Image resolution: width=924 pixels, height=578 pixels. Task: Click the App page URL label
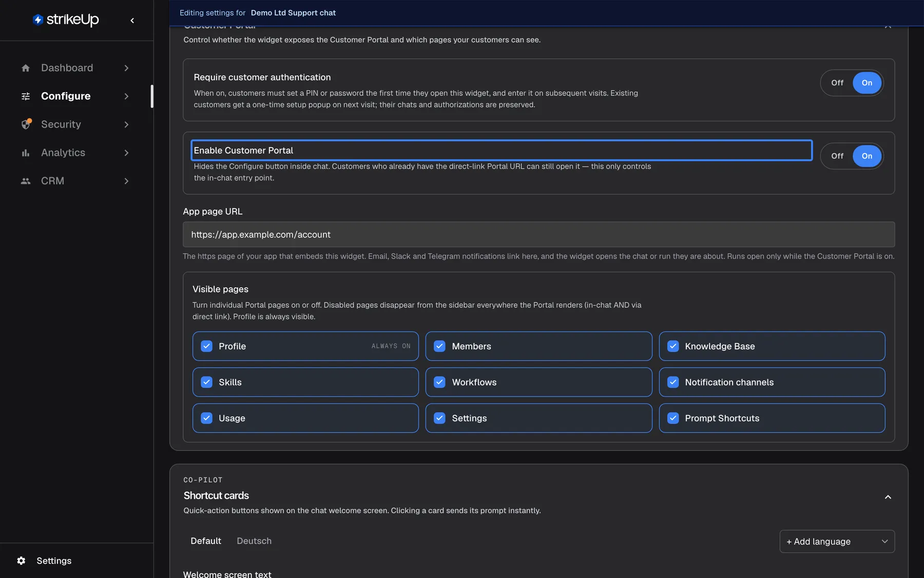coord(213,211)
